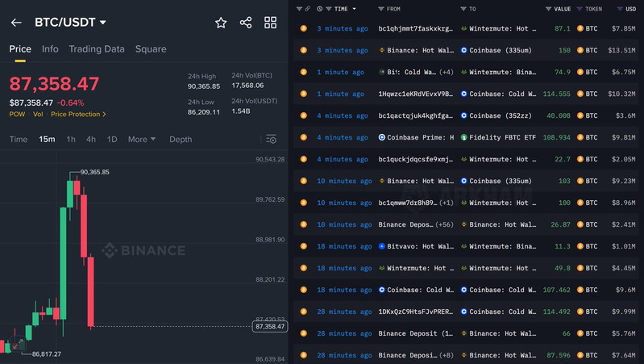Filter transactions by USD column
The width and height of the screenshot is (644, 364).
pyautogui.click(x=618, y=9)
